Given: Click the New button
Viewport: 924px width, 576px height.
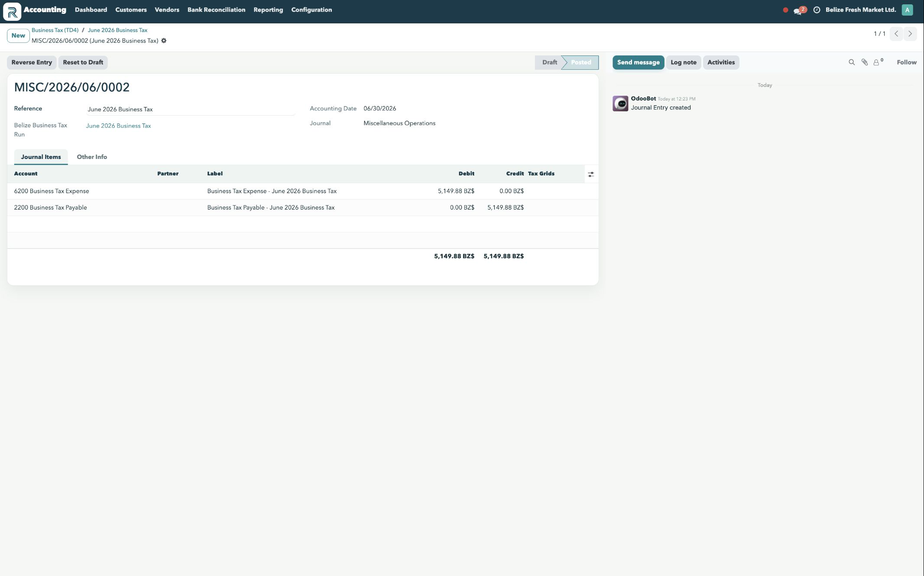Looking at the screenshot, I should coord(18,36).
